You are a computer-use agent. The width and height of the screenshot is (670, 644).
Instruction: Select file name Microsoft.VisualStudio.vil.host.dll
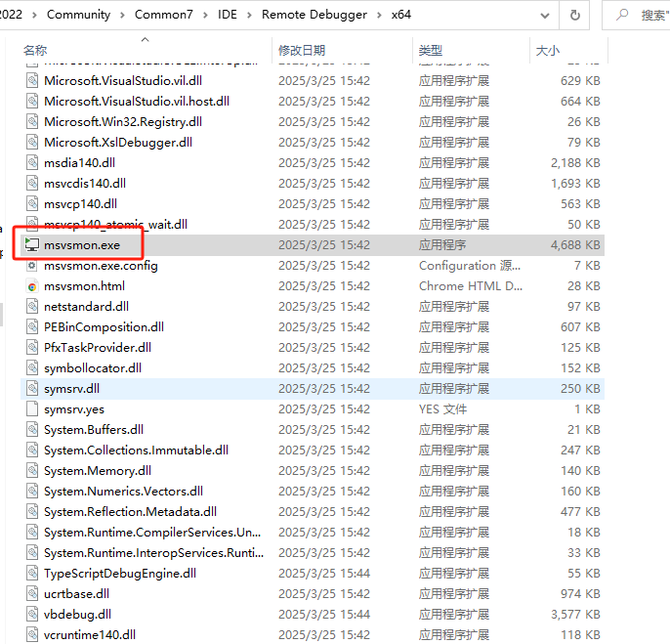point(137,102)
